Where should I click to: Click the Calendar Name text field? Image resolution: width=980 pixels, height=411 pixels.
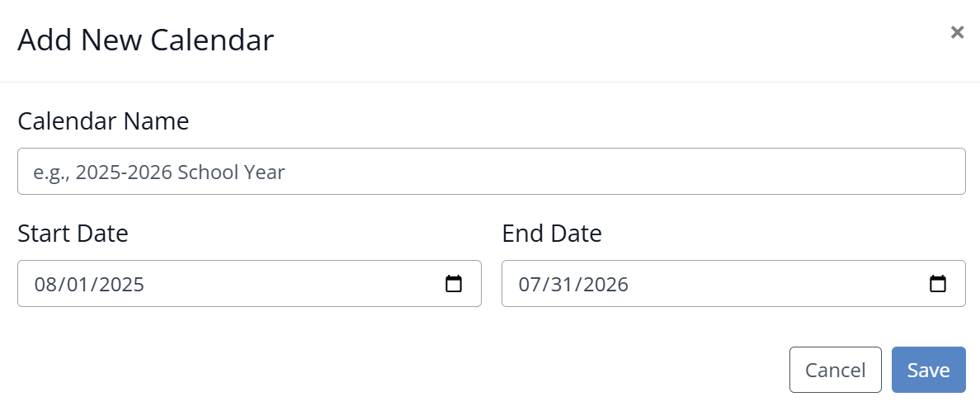[x=492, y=172]
